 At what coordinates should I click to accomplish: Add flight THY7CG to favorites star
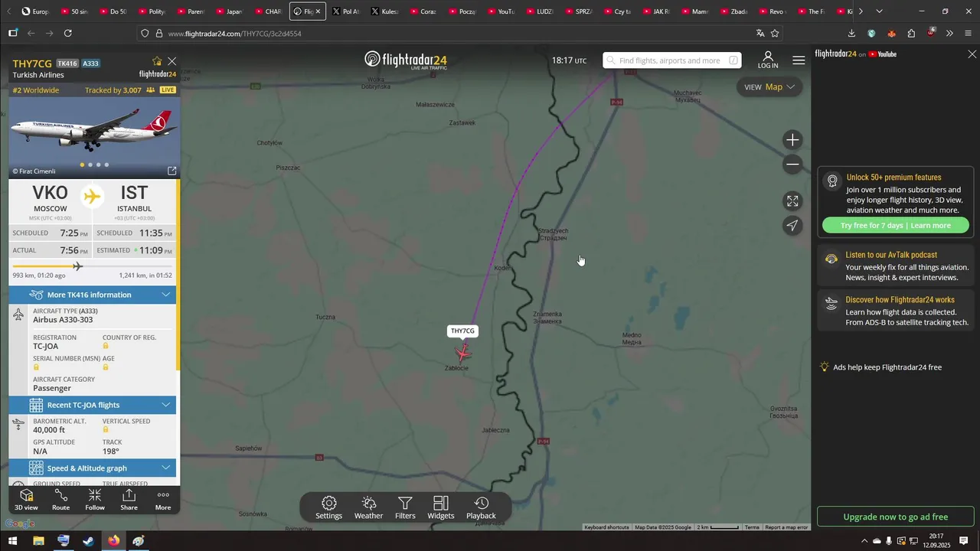157,61
